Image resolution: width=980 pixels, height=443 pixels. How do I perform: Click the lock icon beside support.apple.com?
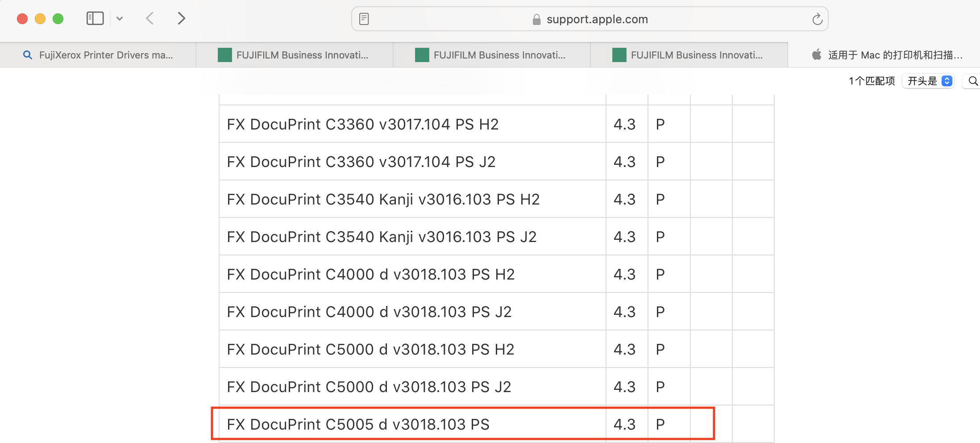(536, 19)
